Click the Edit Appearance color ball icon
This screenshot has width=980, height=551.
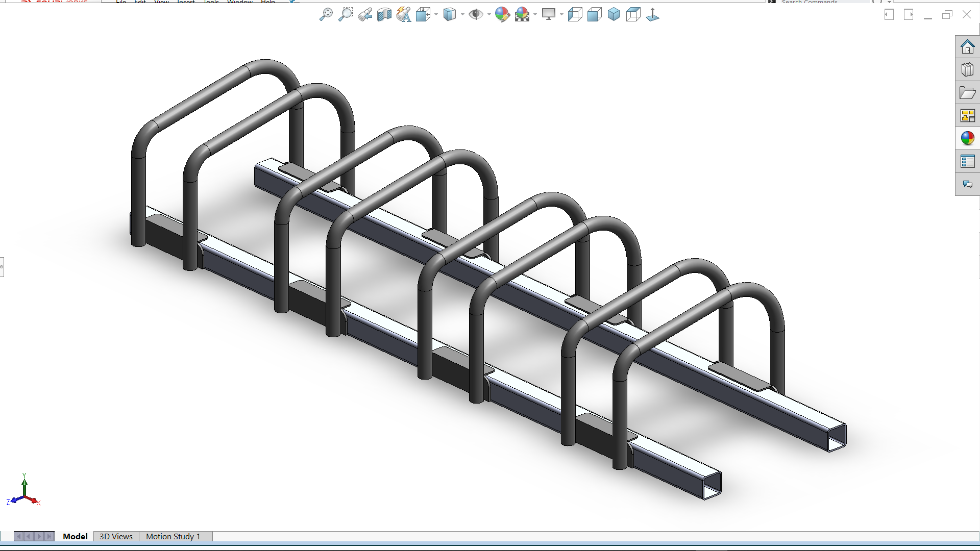(x=502, y=15)
